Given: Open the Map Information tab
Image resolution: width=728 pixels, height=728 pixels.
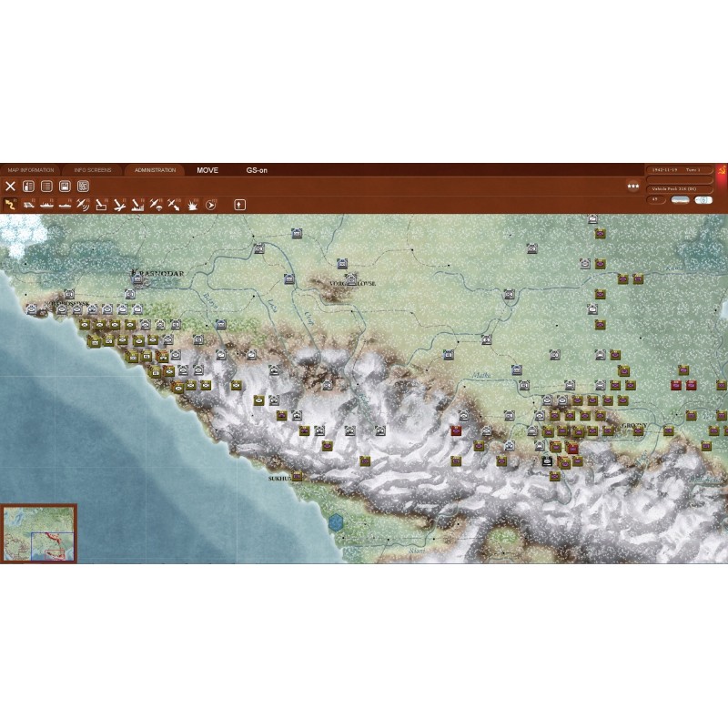Looking at the screenshot, I should pos(30,170).
